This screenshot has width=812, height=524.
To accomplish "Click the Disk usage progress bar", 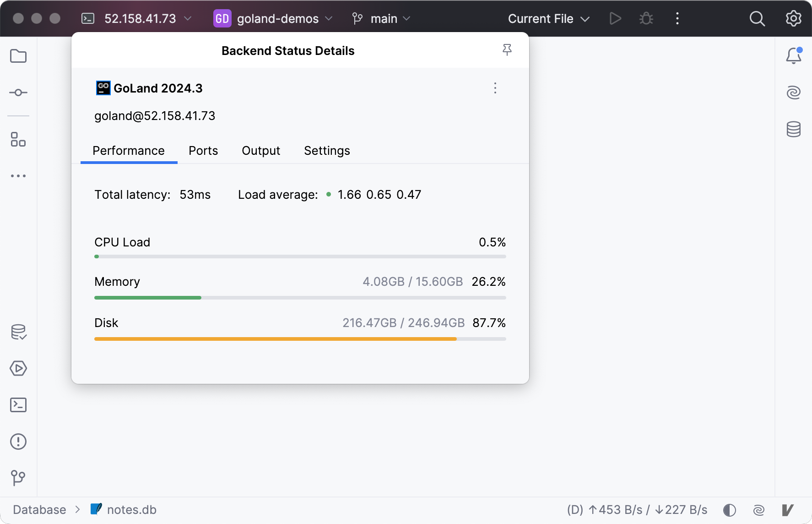I will [x=300, y=339].
